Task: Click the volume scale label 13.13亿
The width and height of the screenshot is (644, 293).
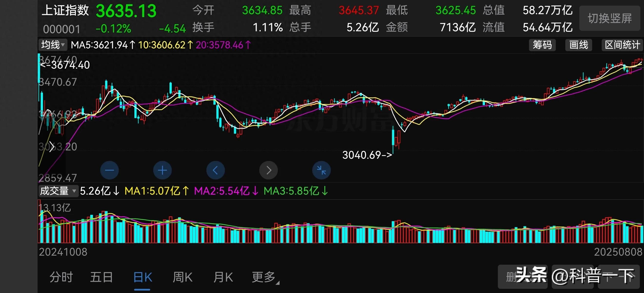Action: (x=55, y=208)
